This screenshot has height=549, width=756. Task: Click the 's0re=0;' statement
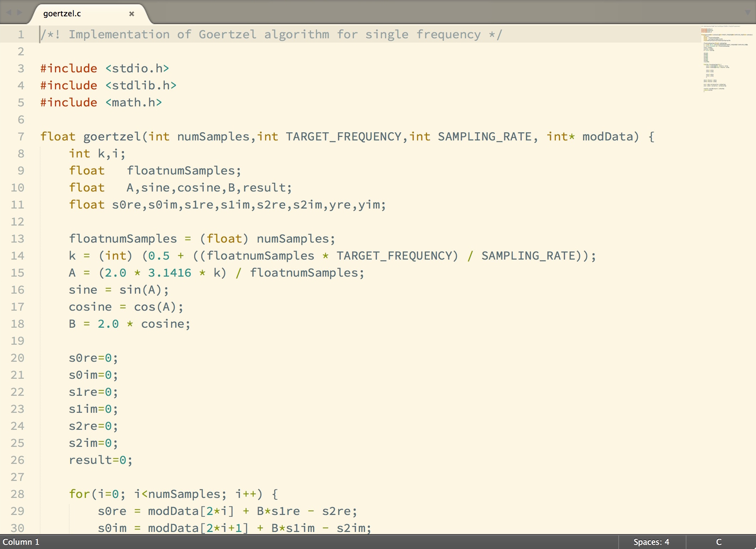point(93,358)
